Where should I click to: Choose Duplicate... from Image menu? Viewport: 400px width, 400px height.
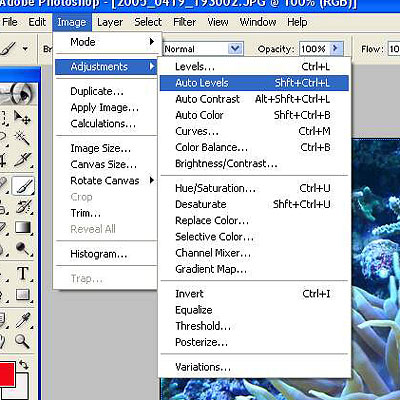[x=106, y=91]
